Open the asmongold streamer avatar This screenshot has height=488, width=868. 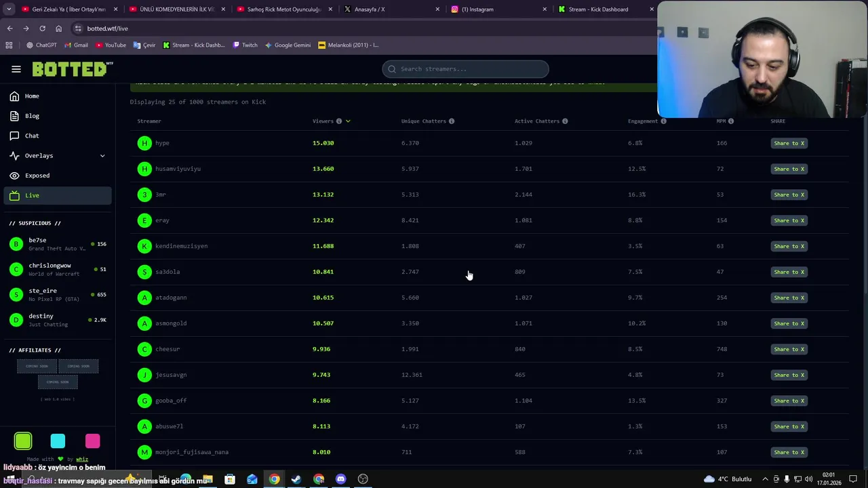point(144,323)
